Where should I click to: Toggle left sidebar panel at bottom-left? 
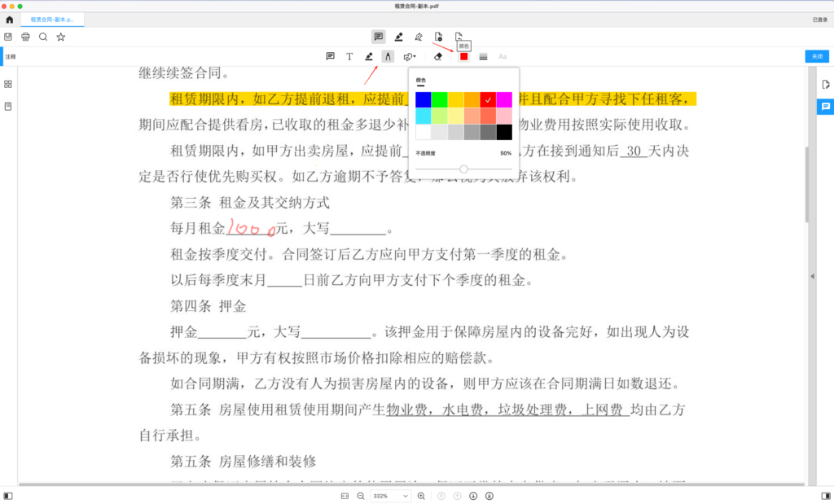pyautogui.click(x=8, y=496)
